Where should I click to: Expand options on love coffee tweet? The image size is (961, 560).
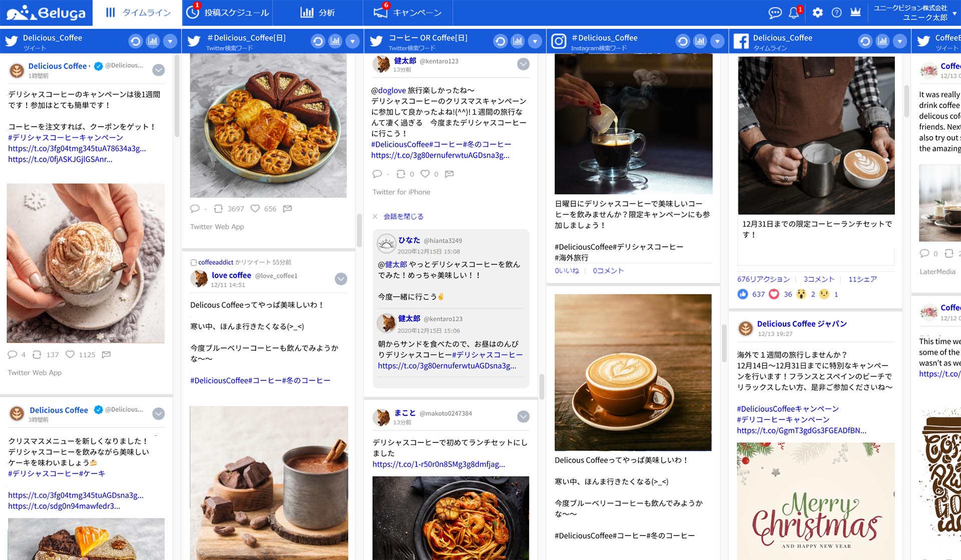[341, 279]
